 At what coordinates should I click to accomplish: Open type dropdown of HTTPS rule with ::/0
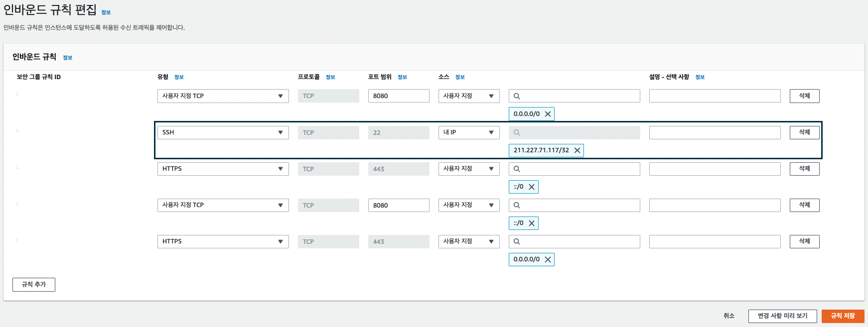[x=223, y=169]
